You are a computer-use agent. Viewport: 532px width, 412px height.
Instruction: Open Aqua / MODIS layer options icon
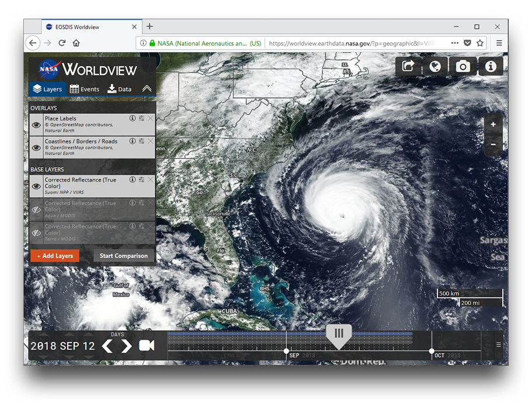pos(141,202)
